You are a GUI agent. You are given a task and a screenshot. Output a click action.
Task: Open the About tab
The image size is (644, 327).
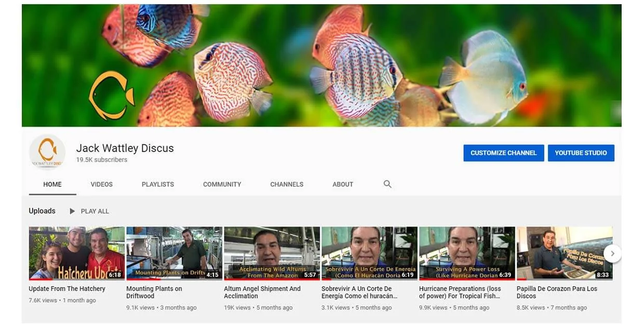343,184
